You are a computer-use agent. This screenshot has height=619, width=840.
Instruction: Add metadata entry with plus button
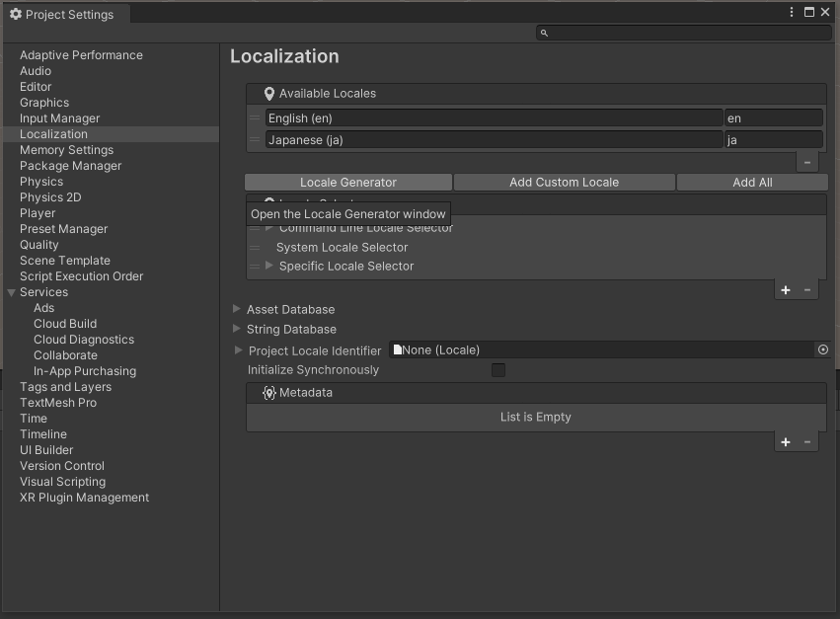coord(786,442)
